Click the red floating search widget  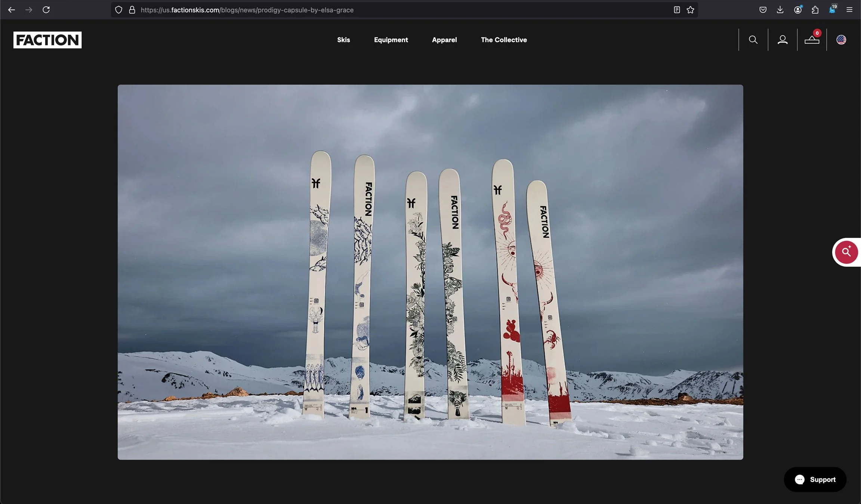coord(846,252)
